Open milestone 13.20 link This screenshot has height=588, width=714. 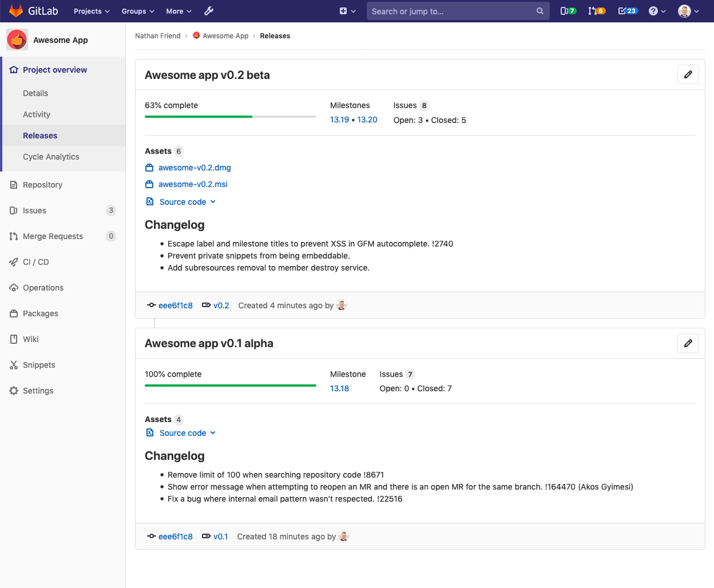[367, 120]
